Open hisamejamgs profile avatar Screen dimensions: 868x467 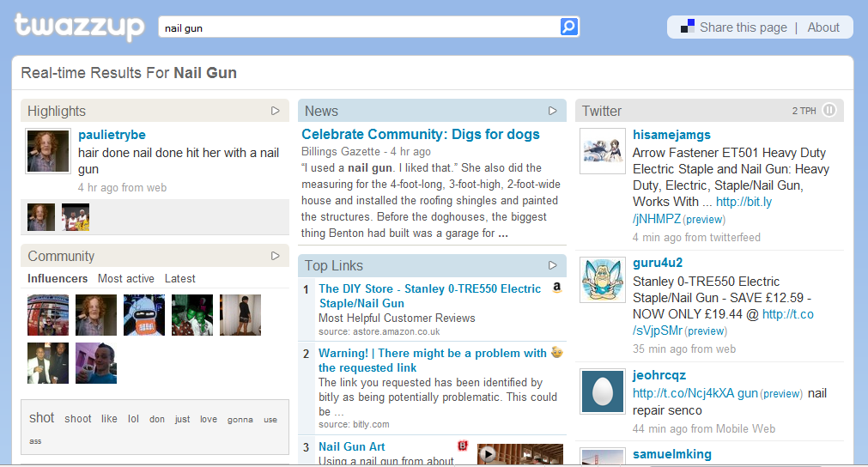[602, 150]
